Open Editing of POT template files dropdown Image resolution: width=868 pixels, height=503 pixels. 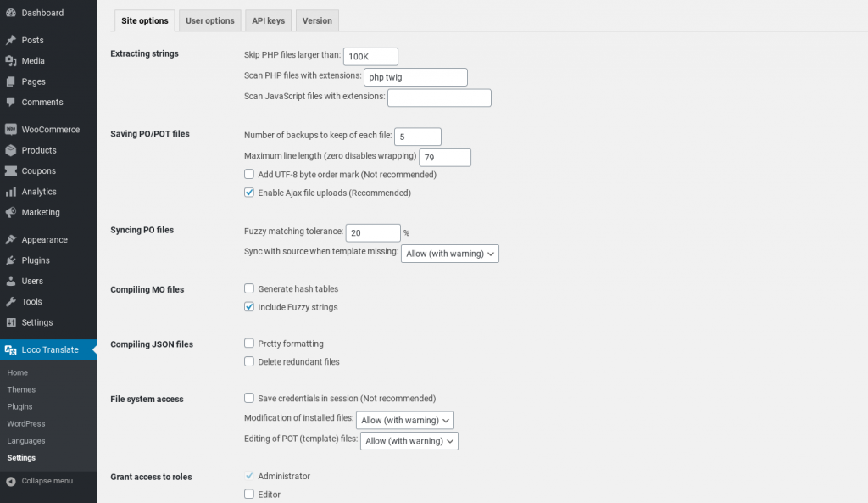pos(409,441)
